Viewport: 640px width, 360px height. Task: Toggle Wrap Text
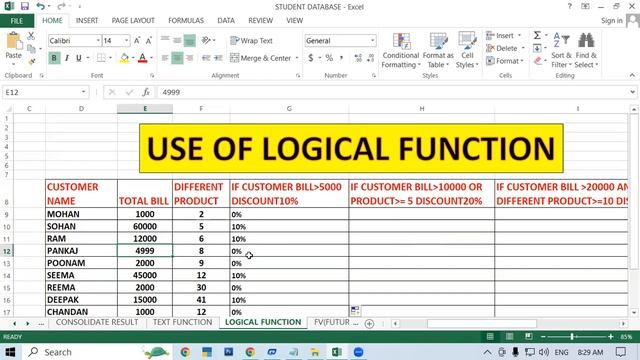pyautogui.click(x=251, y=40)
